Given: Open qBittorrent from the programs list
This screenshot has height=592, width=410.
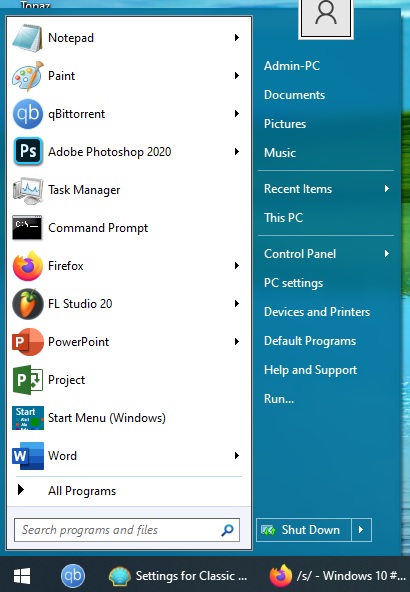Looking at the screenshot, I should coord(128,114).
